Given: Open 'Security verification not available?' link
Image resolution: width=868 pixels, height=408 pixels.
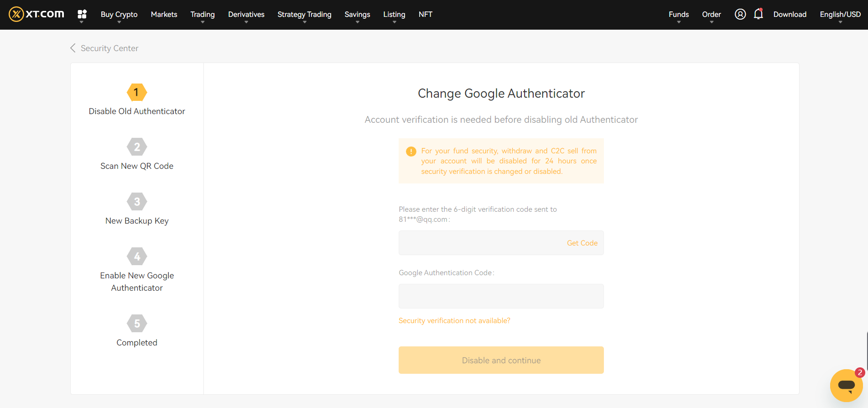Looking at the screenshot, I should [x=454, y=321].
